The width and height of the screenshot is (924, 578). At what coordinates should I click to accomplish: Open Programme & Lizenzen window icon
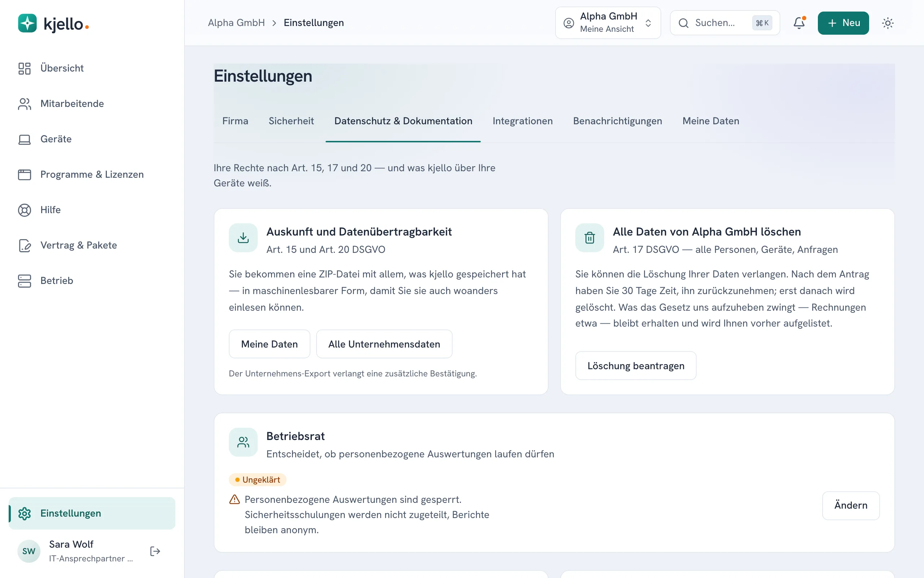coord(25,175)
